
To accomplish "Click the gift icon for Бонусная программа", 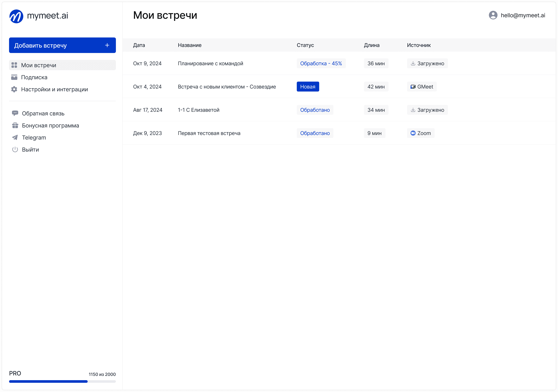I will (15, 126).
